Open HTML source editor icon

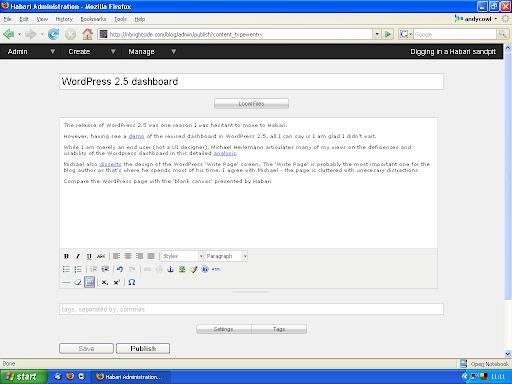pyautogui.click(x=216, y=269)
